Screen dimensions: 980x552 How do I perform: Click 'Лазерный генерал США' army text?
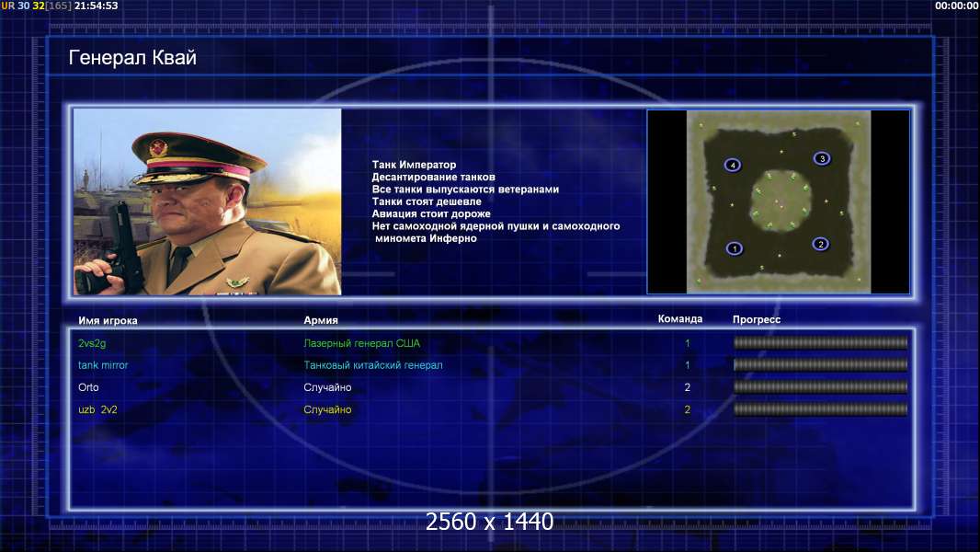[x=362, y=343]
